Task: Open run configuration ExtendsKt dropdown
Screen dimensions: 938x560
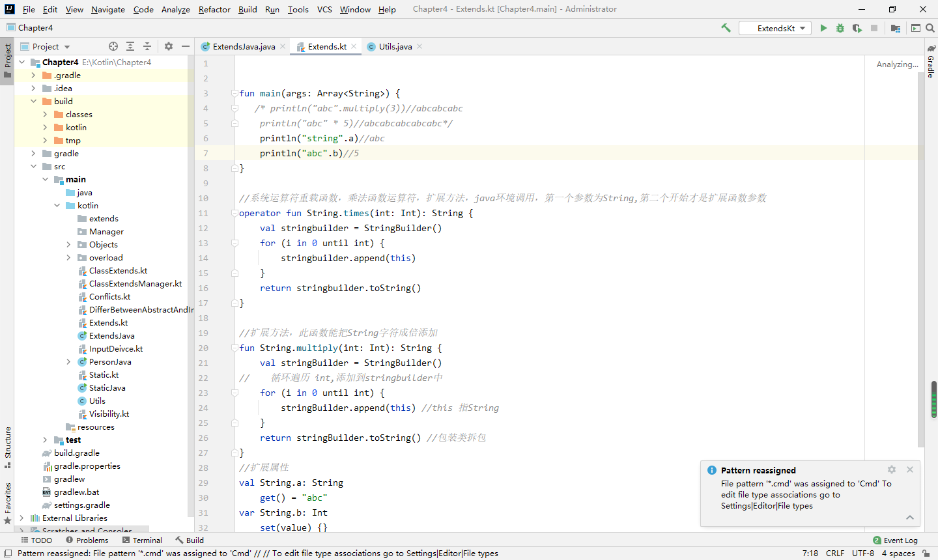Action: (775, 28)
